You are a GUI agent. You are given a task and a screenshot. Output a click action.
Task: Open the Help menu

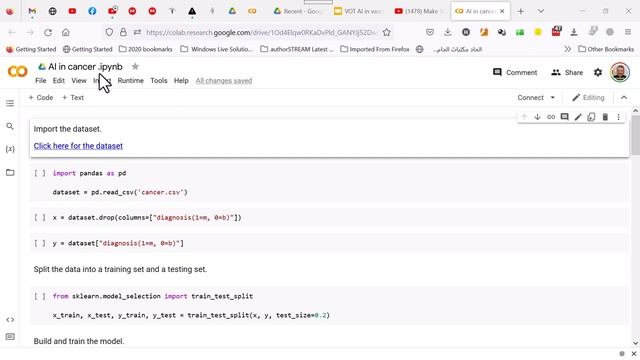tap(181, 81)
